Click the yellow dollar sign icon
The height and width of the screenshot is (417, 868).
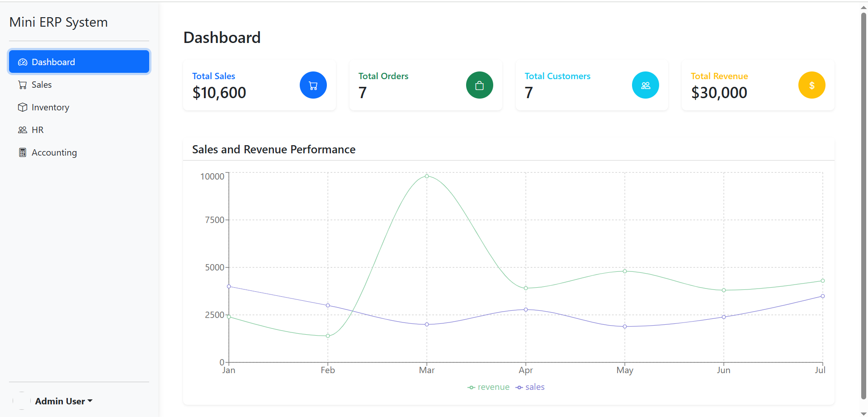811,85
